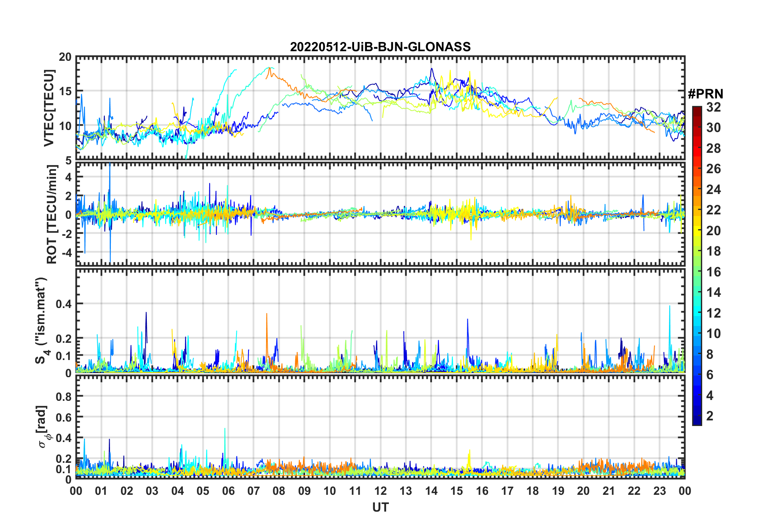
Task: Select x-axis tick label 06
Action: click(228, 491)
